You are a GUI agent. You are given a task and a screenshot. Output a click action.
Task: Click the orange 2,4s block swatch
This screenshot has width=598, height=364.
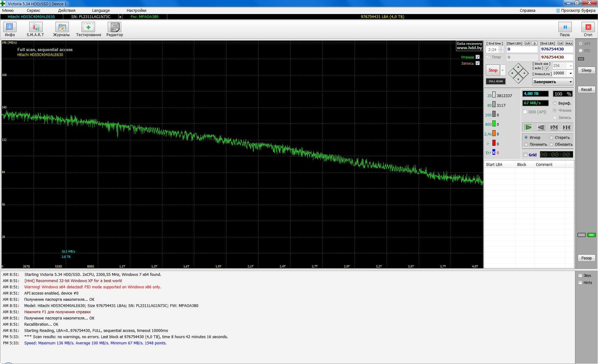(494, 134)
